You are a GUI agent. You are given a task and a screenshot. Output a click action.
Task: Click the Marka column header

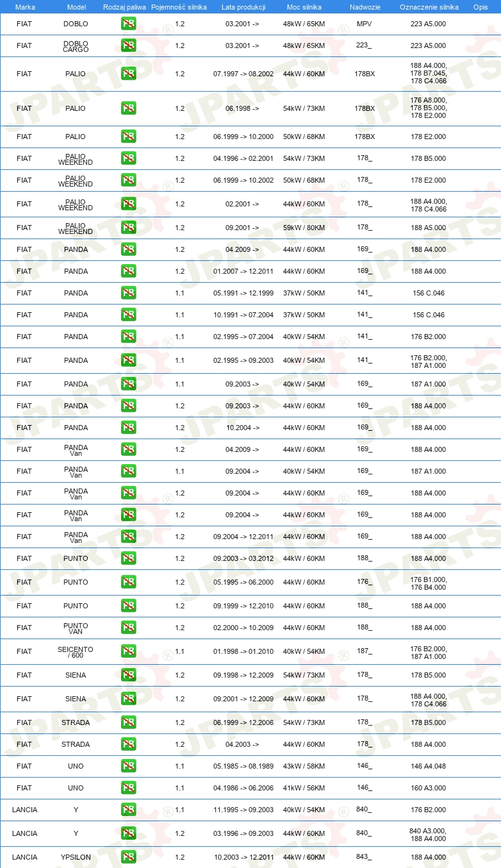click(25, 6)
